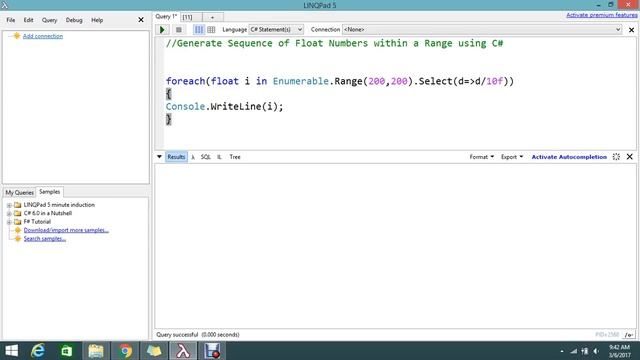Open the Format dropdown in results bar
640x360 pixels.
pyautogui.click(x=482, y=157)
